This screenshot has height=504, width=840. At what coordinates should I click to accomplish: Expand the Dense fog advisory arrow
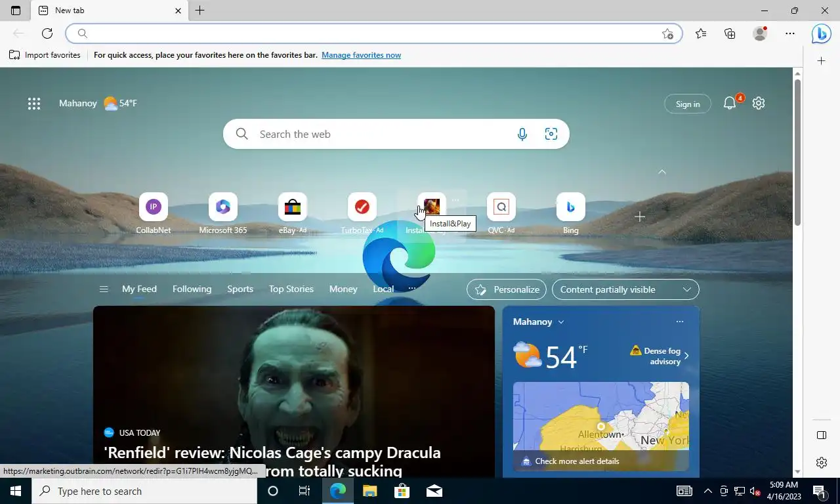click(x=686, y=356)
